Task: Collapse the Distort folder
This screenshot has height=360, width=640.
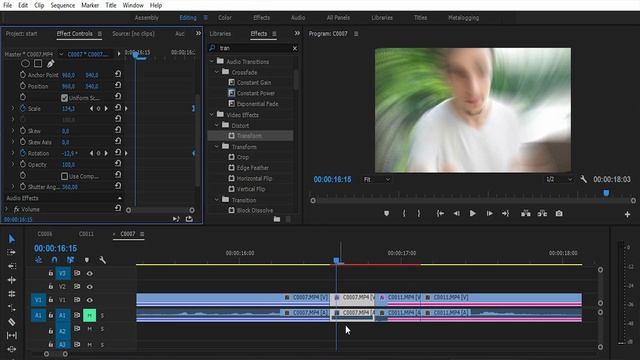Action: pos(217,125)
